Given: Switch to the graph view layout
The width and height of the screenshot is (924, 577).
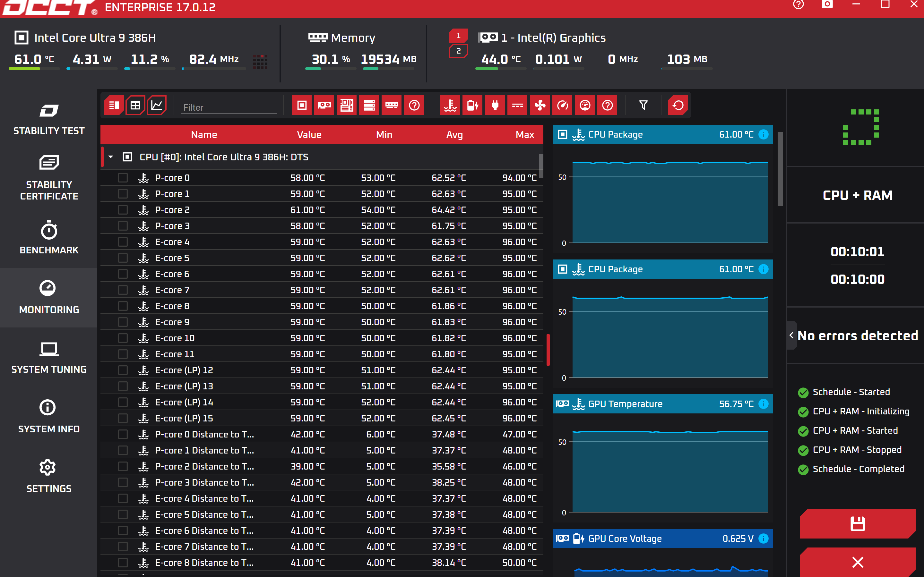Looking at the screenshot, I should [157, 105].
